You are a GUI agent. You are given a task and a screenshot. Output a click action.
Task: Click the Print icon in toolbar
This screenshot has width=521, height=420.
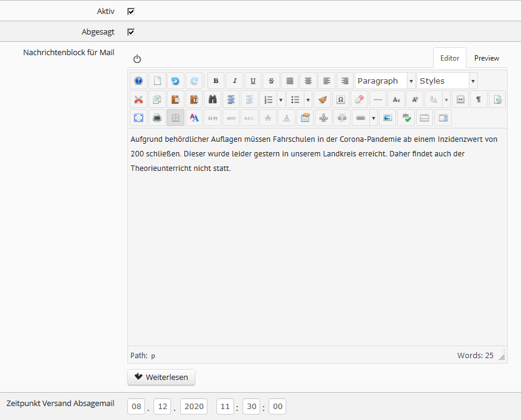[x=157, y=118]
